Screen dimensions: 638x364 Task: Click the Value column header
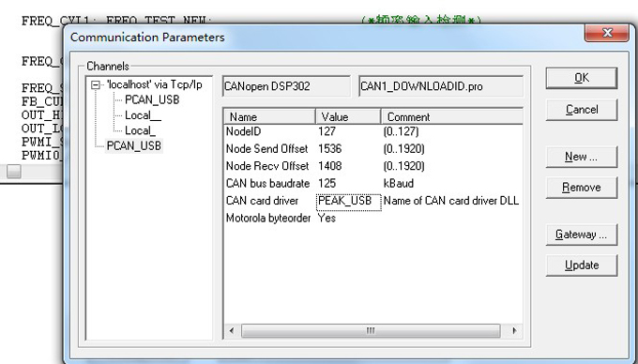(348, 117)
